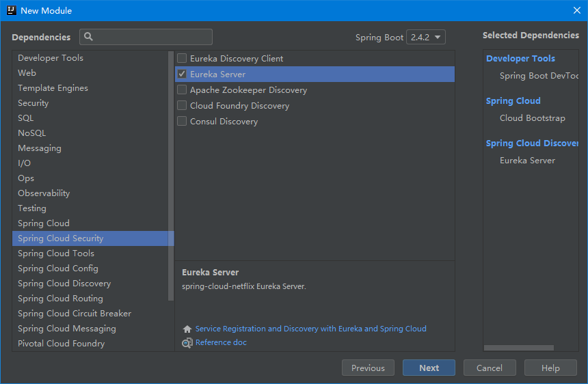Click the home icon beside the Service Registration guide
This screenshot has height=384, width=588.
point(187,329)
